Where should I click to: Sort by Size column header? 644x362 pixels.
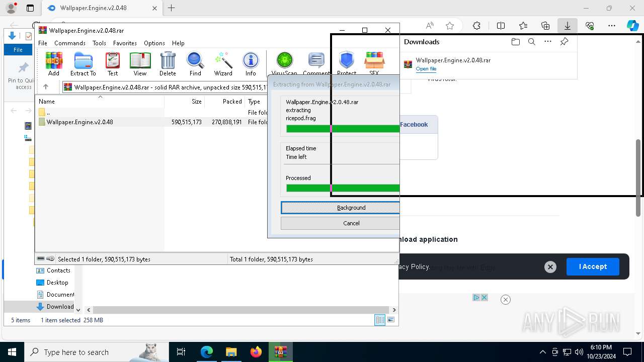pyautogui.click(x=185, y=101)
